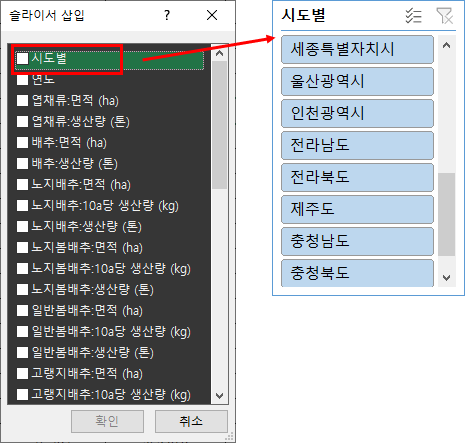465x443 pixels.
Task: Check the 노지배추:생산량 (톤) checkbox
Action: tap(22, 227)
